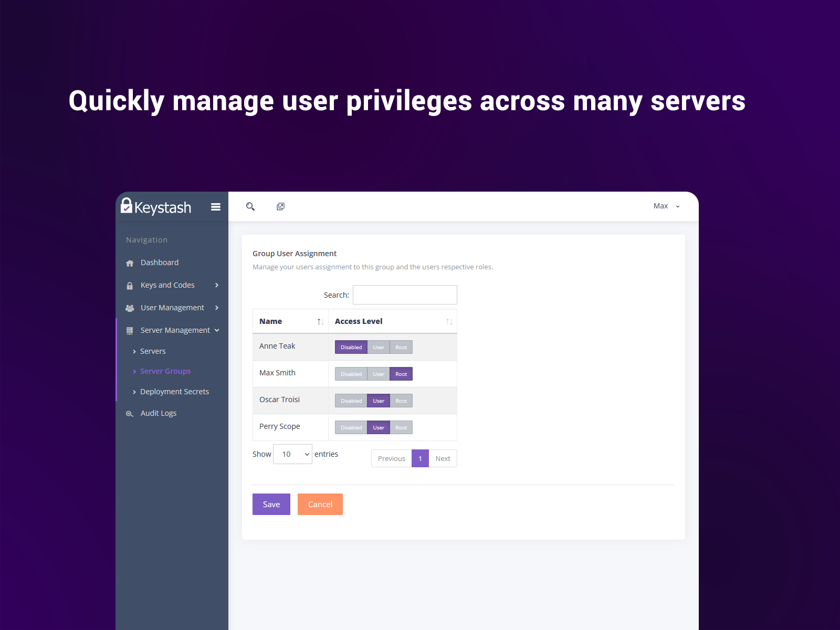Select the Oscar Troisi name cell

tap(290, 401)
